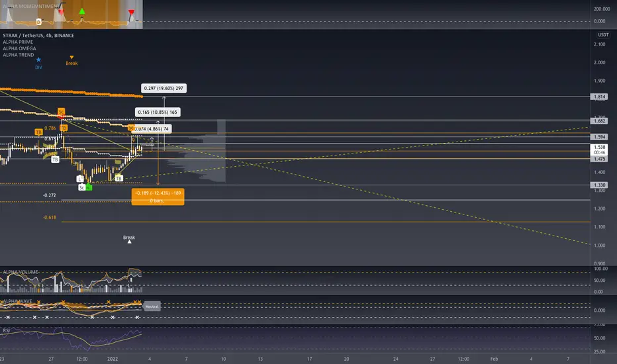Click the white D badge in momentum pane
Image resolution: width=617 pixels, height=364 pixels.
(38, 22)
